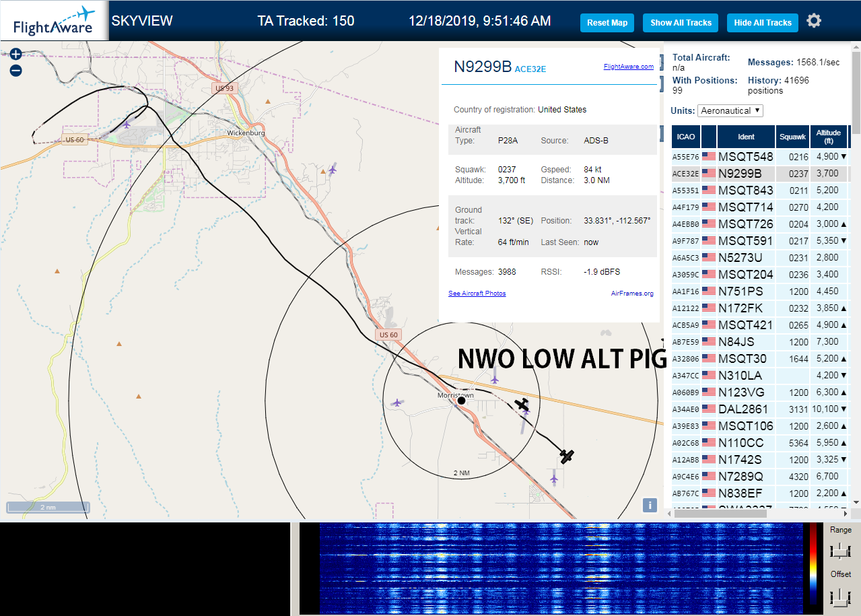Click the aircraft table horizontal scrollbar
Screen dimensions: 861x616
click(720, 514)
